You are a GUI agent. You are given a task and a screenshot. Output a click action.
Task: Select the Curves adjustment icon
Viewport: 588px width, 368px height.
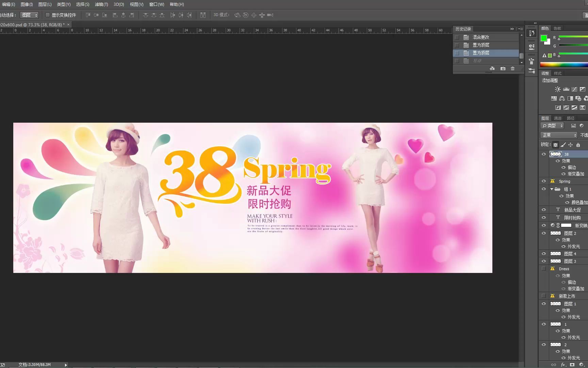574,89
